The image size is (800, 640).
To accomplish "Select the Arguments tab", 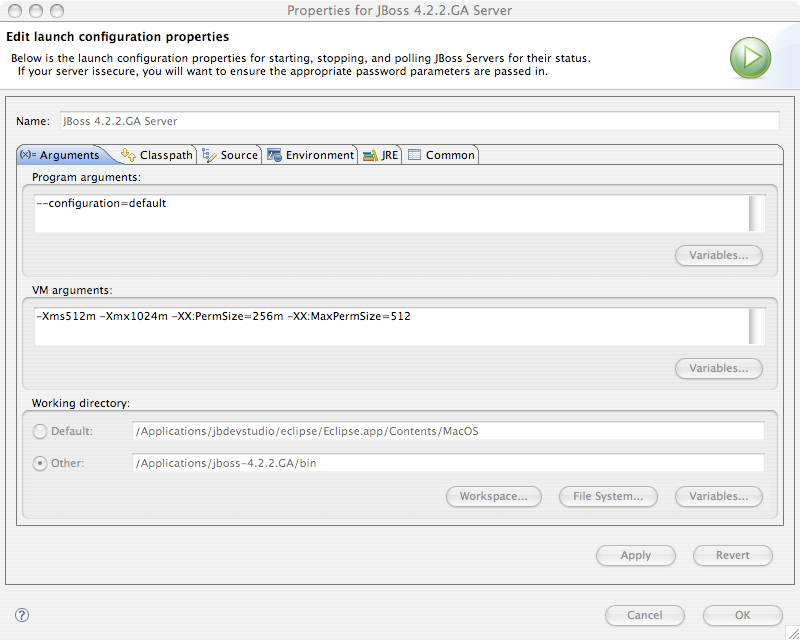I will (x=65, y=155).
